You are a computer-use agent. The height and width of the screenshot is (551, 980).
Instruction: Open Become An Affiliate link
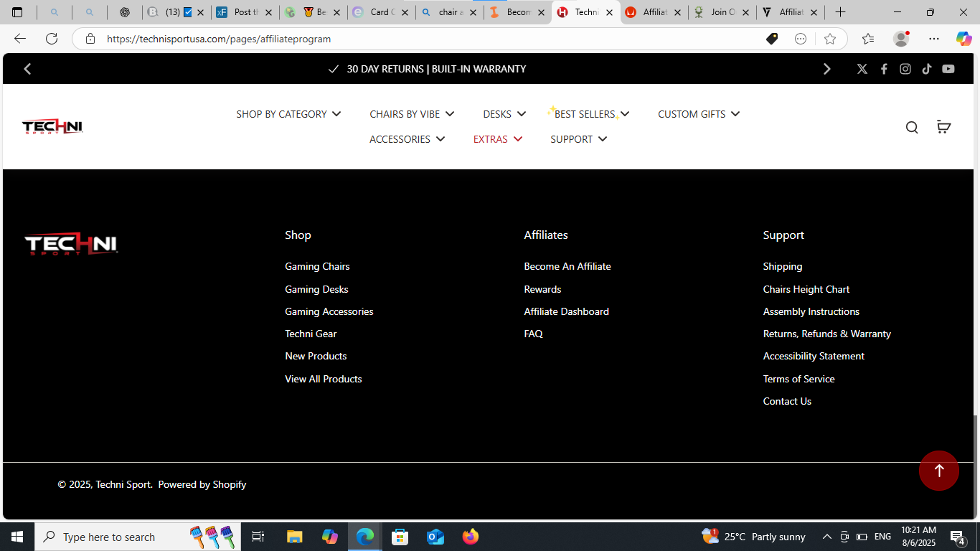567,266
